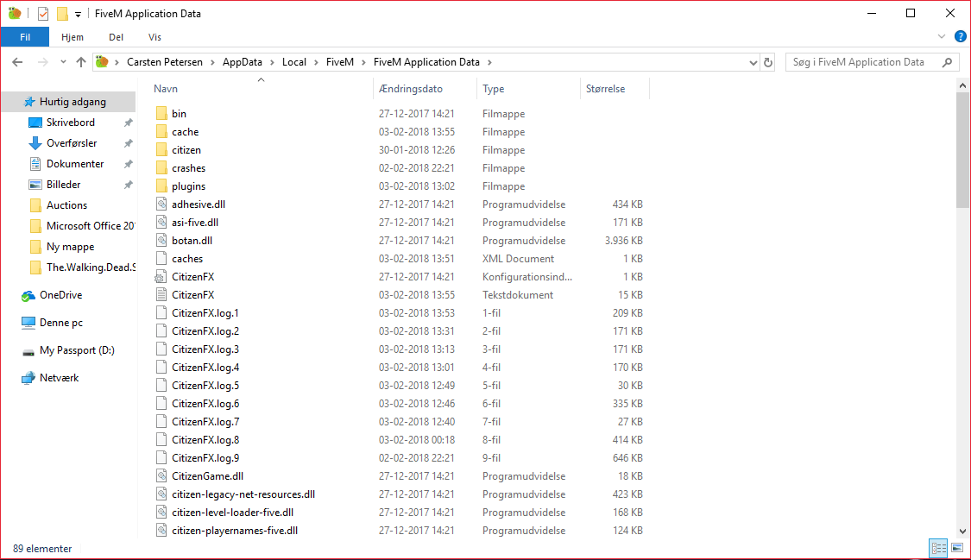Expand the ribbon with the chevron

(x=942, y=36)
